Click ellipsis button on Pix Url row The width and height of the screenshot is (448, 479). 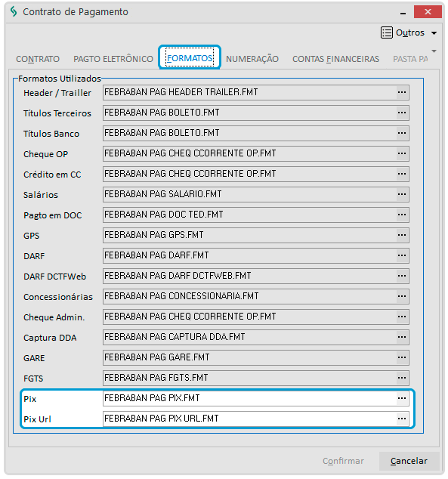(402, 419)
